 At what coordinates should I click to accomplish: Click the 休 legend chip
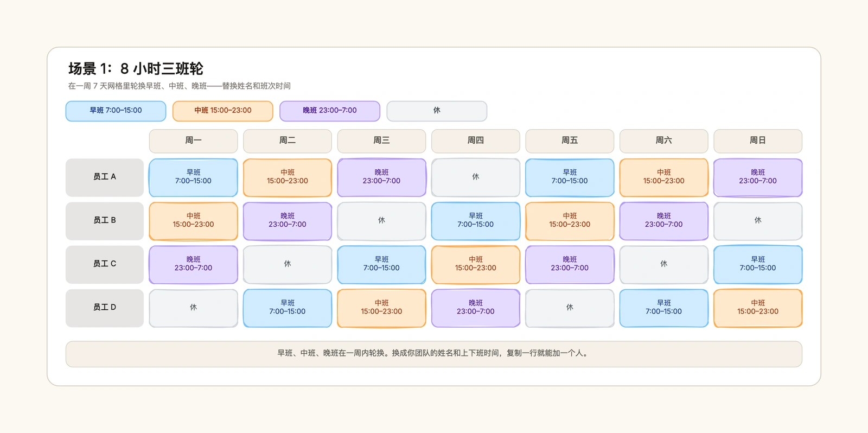[437, 111]
